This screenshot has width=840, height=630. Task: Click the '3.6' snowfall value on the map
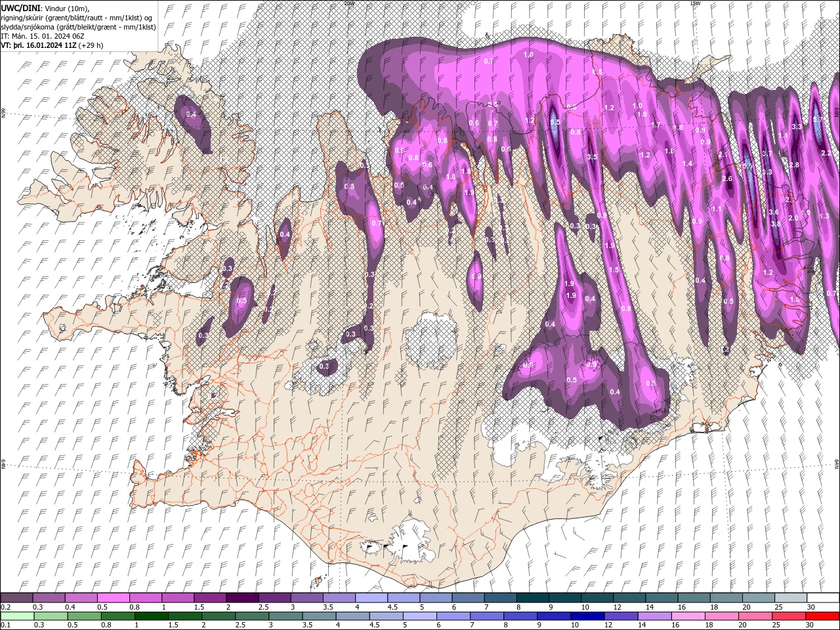pos(774,212)
